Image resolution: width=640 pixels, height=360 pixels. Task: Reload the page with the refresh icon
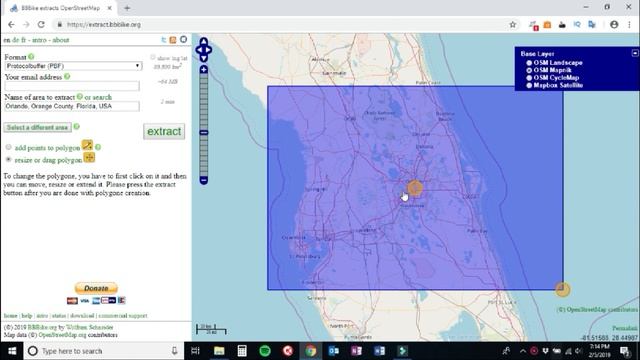[x=41, y=24]
